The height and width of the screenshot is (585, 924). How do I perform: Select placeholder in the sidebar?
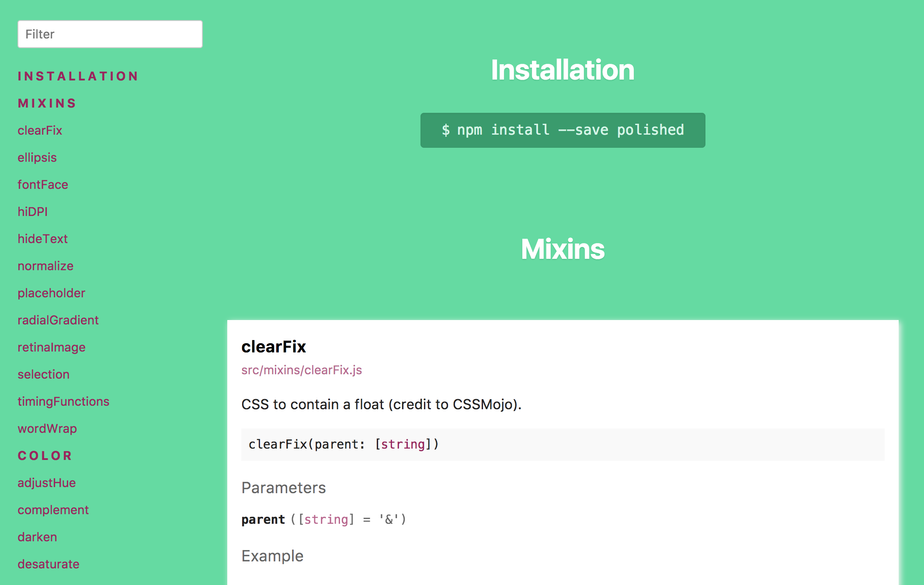(x=52, y=293)
